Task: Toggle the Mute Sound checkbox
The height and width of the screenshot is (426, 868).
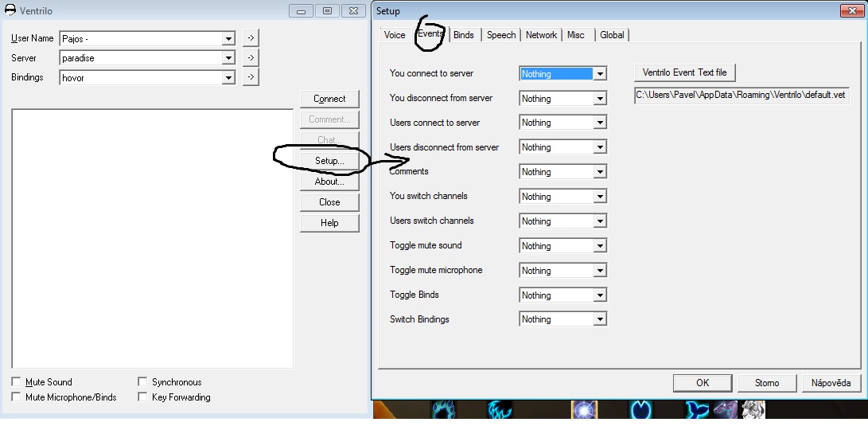Action: coord(16,381)
